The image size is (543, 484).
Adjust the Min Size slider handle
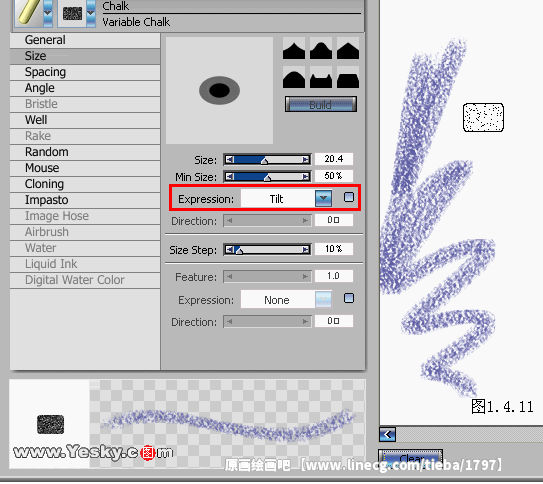click(x=267, y=178)
